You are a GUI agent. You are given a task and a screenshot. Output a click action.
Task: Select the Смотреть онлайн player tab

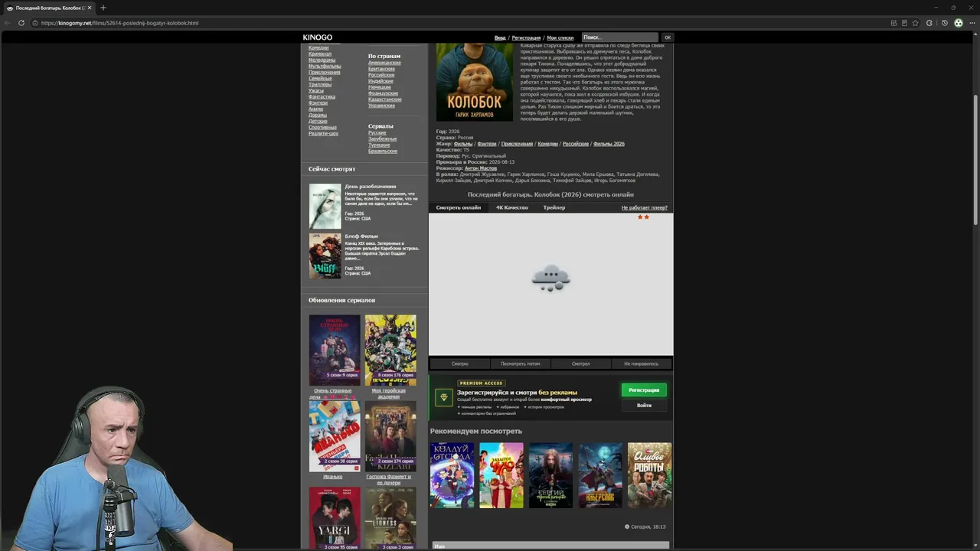(459, 207)
